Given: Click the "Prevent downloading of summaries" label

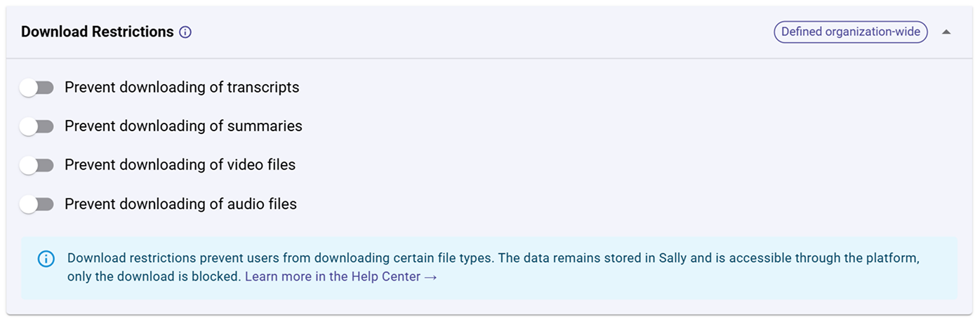Looking at the screenshot, I should [183, 127].
